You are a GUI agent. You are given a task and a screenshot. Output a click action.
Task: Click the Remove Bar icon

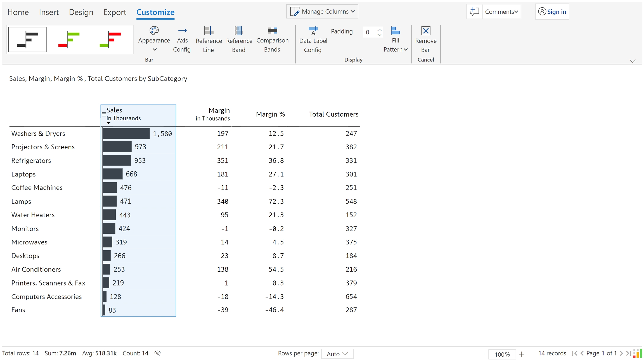click(425, 31)
